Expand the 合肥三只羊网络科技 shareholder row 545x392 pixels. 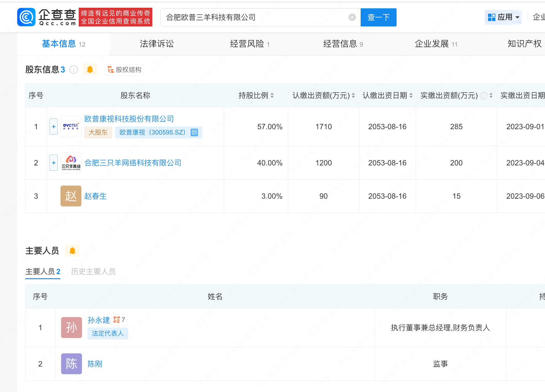[53, 163]
